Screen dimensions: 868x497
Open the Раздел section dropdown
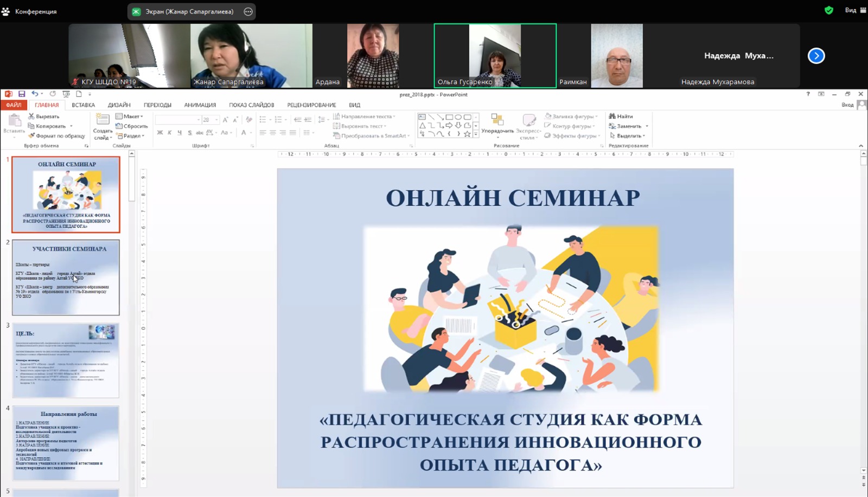130,136
